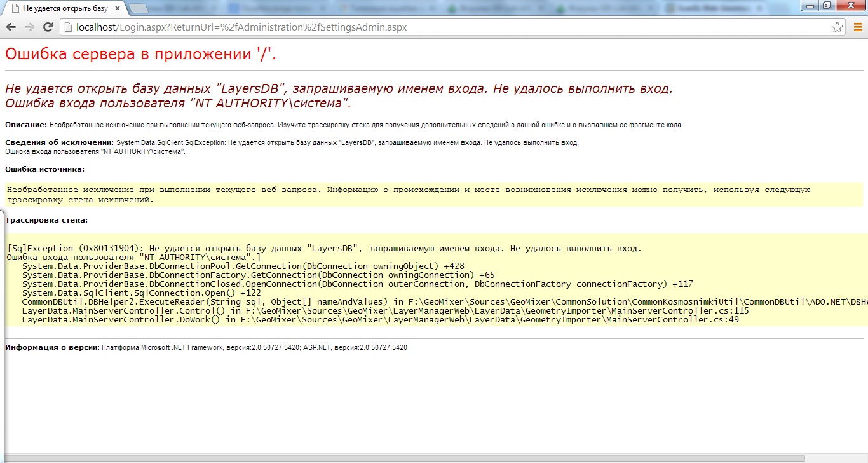This screenshot has width=868, height=463.
Task: Click the "Сведения об исключении:" label
Action: click(59, 142)
